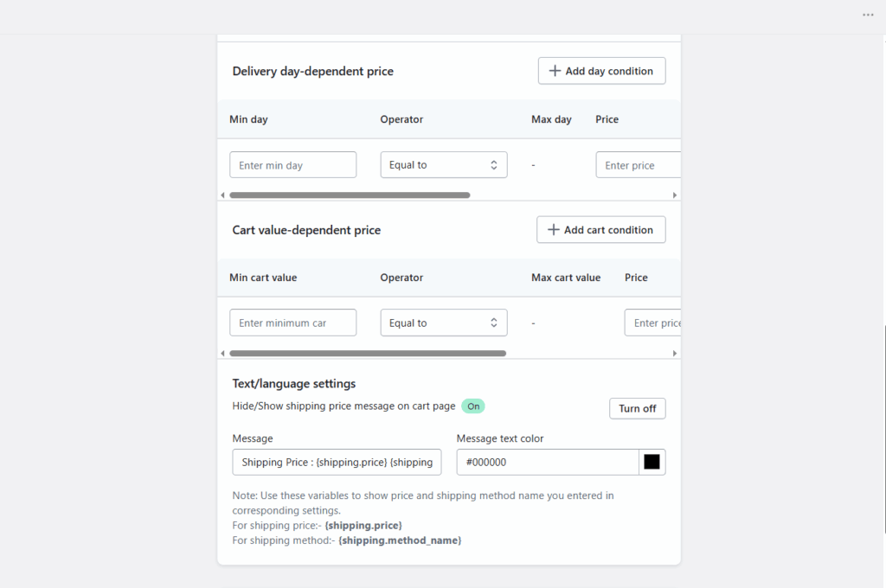Click the three-dot more options icon
The width and height of the screenshot is (886, 588).
868,15
